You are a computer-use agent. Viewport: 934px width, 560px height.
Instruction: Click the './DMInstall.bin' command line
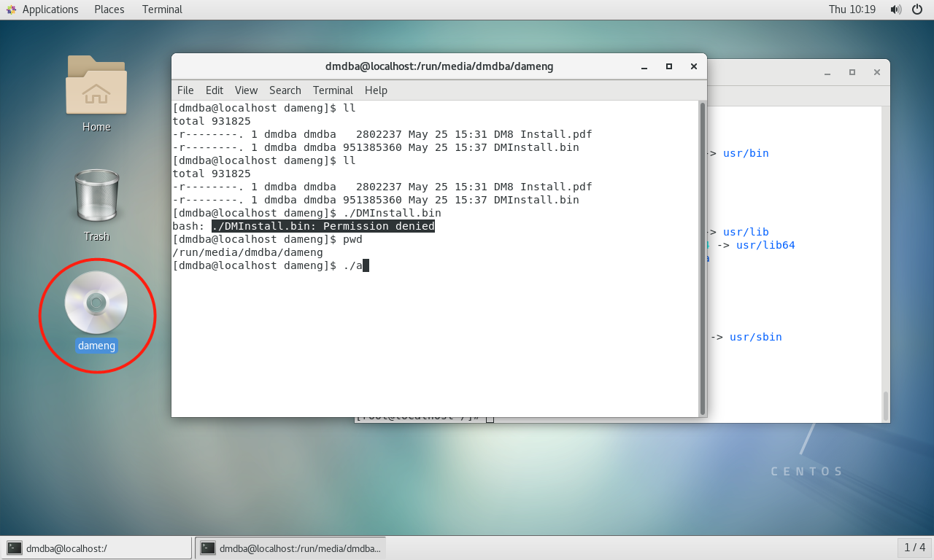pyautogui.click(x=306, y=213)
